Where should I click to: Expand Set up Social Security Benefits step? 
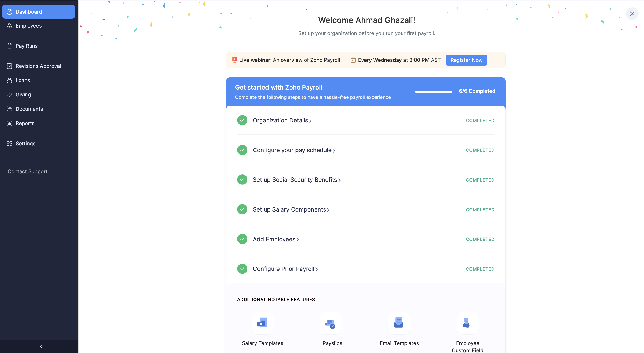(x=297, y=180)
